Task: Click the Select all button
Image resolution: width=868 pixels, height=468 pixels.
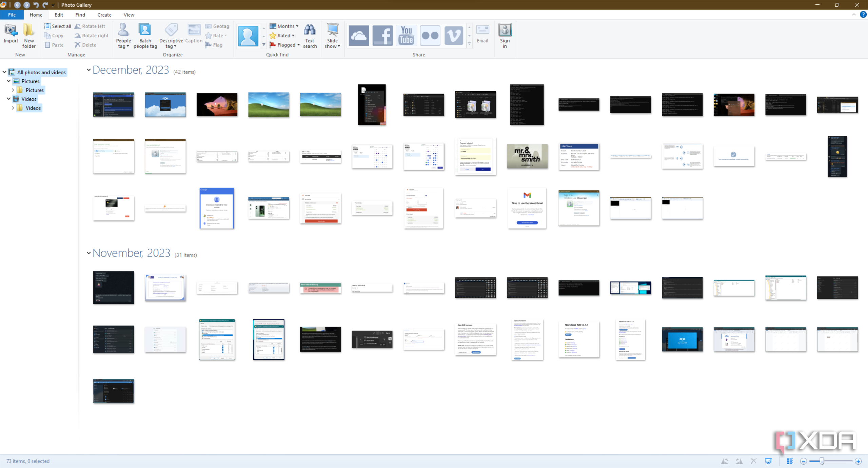Action: click(58, 26)
